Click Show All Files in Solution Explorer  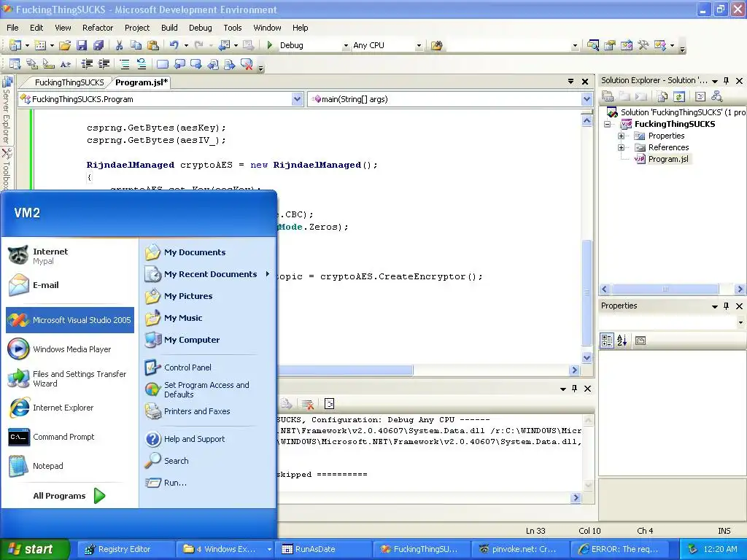tap(662, 97)
